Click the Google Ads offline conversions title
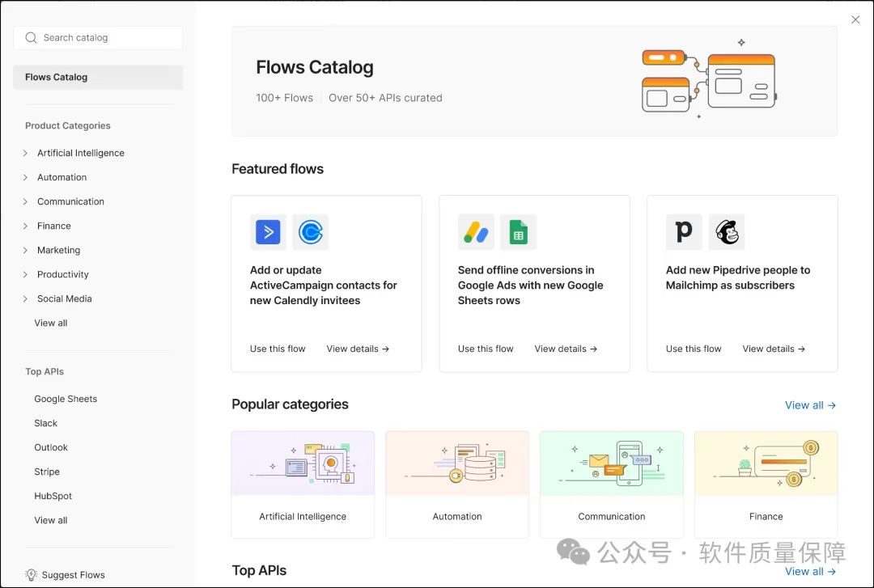 tap(531, 285)
